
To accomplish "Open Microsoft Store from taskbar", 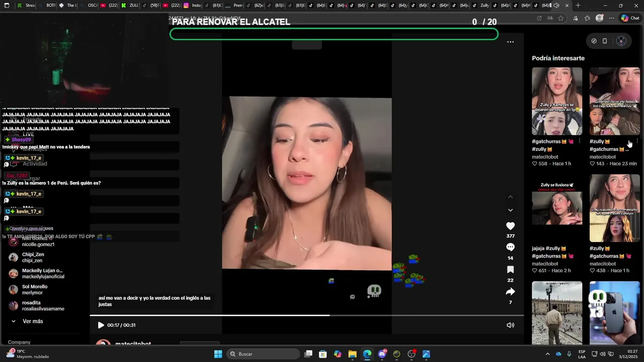I will (x=323, y=354).
